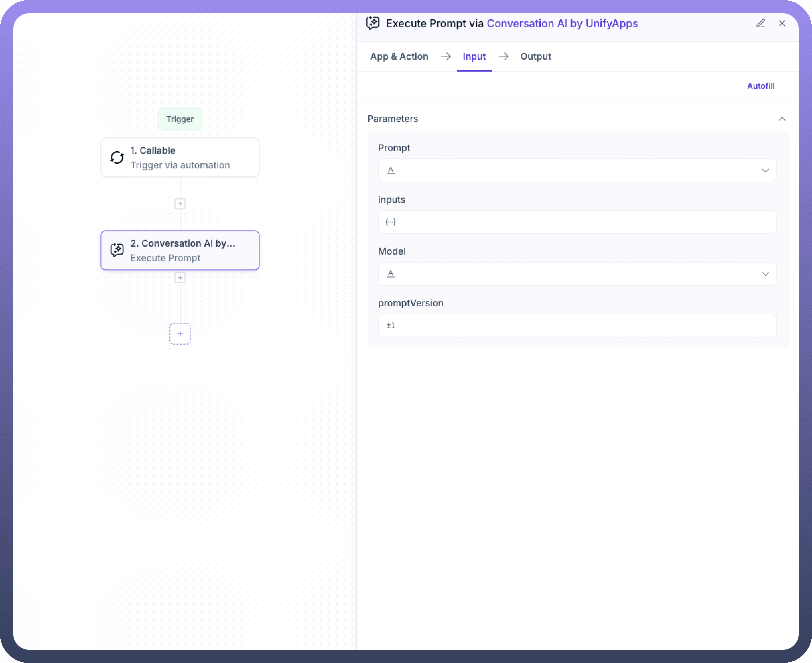Click the Conversation AI icon on step 2 node
This screenshot has width=812, height=663.
point(117,250)
